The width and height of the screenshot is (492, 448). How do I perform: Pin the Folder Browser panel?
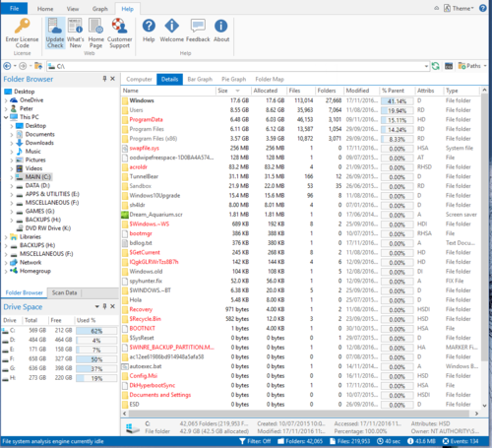[104, 79]
